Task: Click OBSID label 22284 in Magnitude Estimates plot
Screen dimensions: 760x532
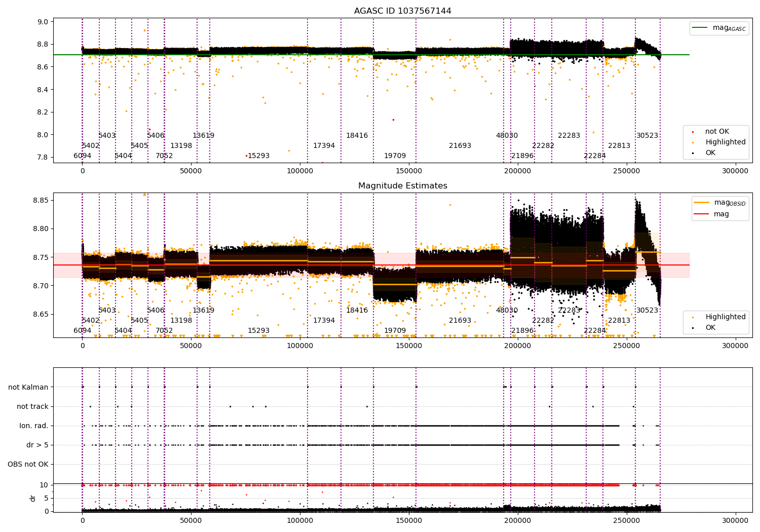Action: [x=595, y=331]
